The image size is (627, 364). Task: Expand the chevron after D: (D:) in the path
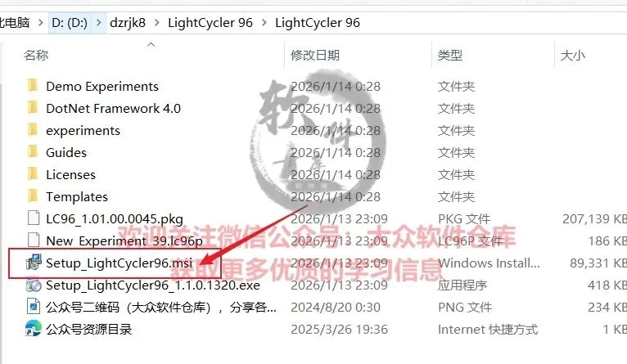coord(98,22)
